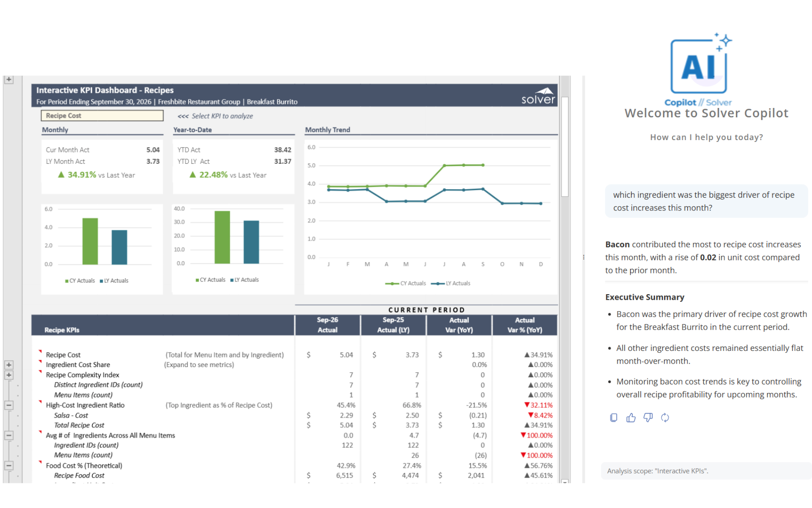
Task: Regenerate the Copilot response icon
Action: click(665, 418)
